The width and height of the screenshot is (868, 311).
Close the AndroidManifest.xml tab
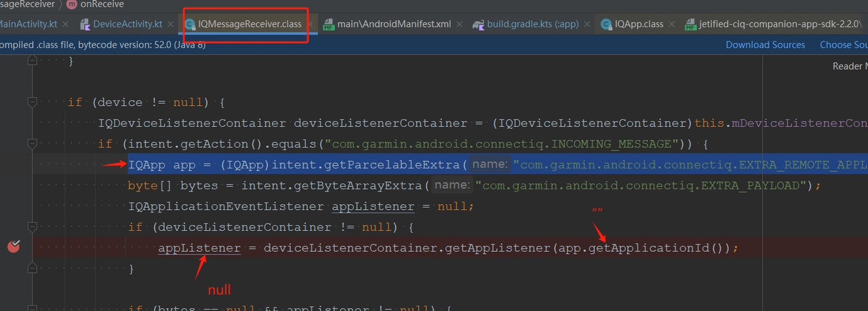pos(459,24)
